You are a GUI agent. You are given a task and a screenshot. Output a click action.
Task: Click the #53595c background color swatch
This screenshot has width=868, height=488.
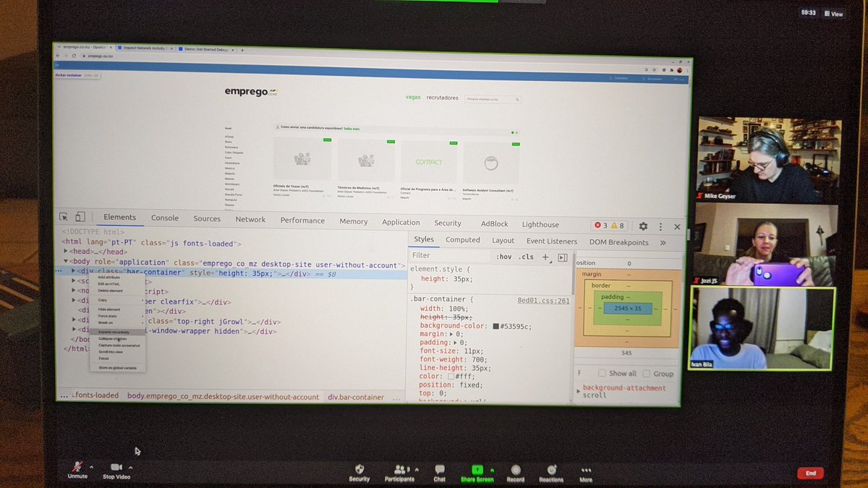[496, 327]
